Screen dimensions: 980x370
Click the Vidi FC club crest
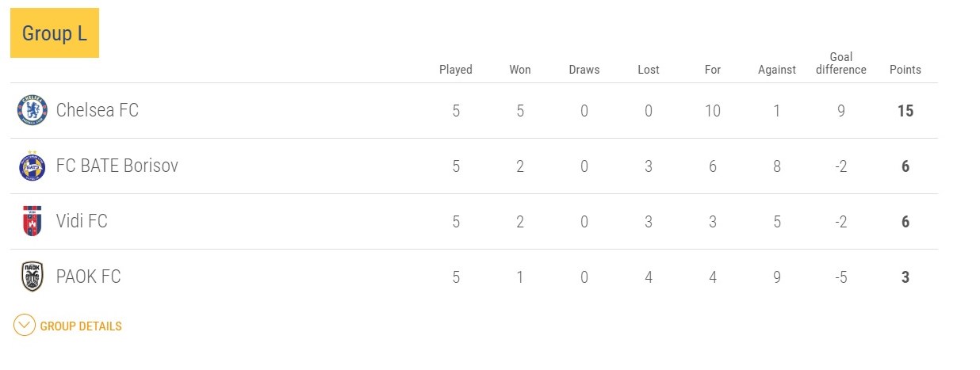pyautogui.click(x=33, y=221)
